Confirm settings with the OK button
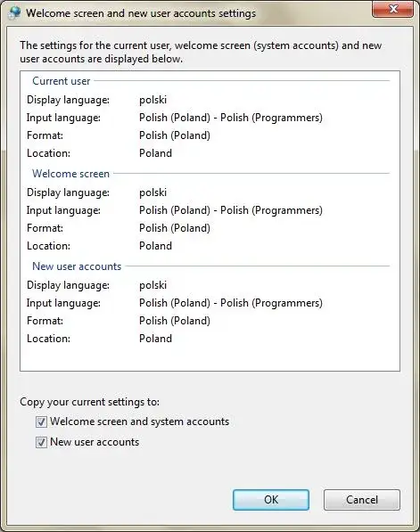Screen dimensions: 420x532 point(271,500)
